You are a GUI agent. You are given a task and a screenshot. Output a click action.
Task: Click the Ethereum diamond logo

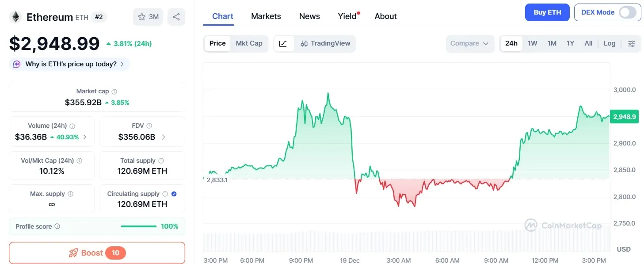coord(16,17)
